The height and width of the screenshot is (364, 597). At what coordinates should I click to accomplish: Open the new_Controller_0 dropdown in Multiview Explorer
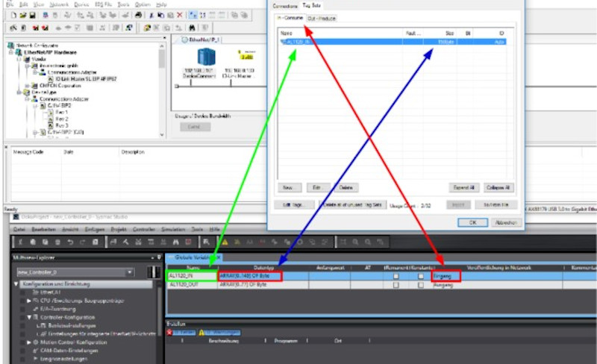point(130,272)
